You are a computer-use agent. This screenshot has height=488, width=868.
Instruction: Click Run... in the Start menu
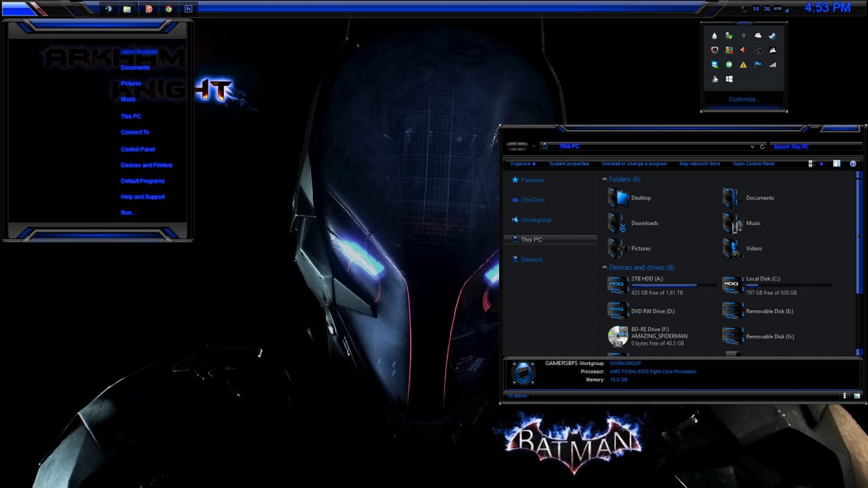click(x=128, y=213)
